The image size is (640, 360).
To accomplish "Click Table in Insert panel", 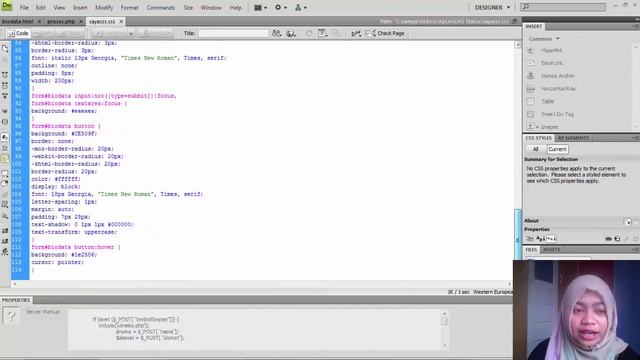I will point(547,101).
